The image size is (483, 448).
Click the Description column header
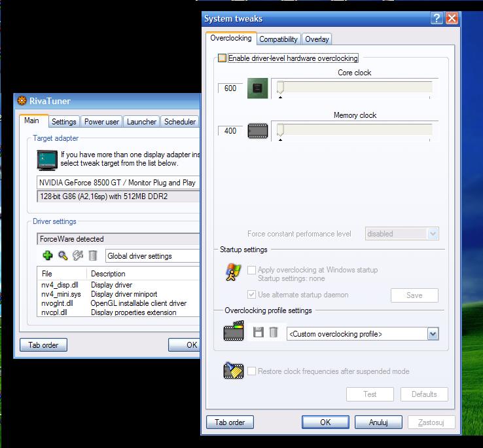point(143,274)
